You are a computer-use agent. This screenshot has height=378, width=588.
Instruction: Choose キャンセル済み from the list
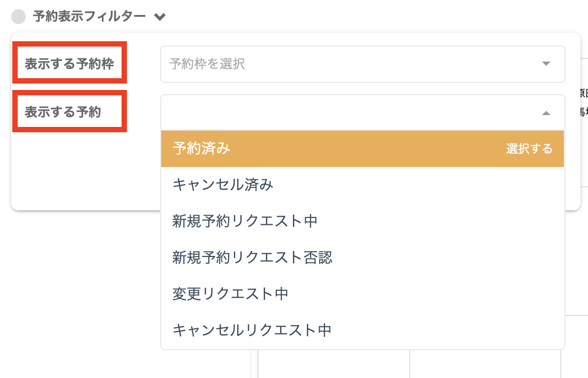tap(223, 185)
